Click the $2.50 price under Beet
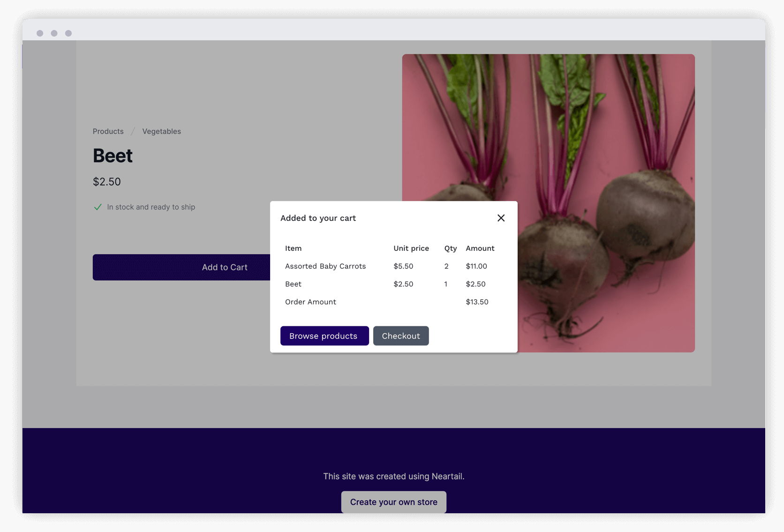The width and height of the screenshot is (784, 532). point(107,182)
